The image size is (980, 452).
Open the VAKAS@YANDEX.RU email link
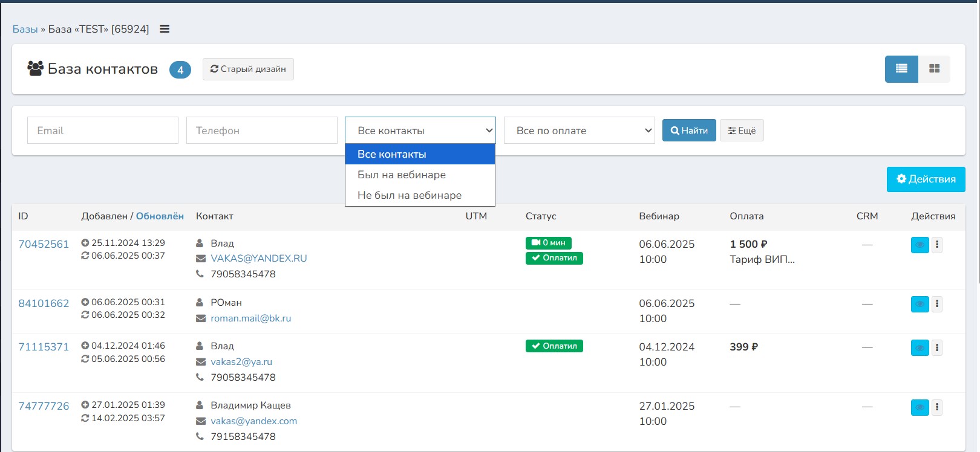tap(258, 259)
